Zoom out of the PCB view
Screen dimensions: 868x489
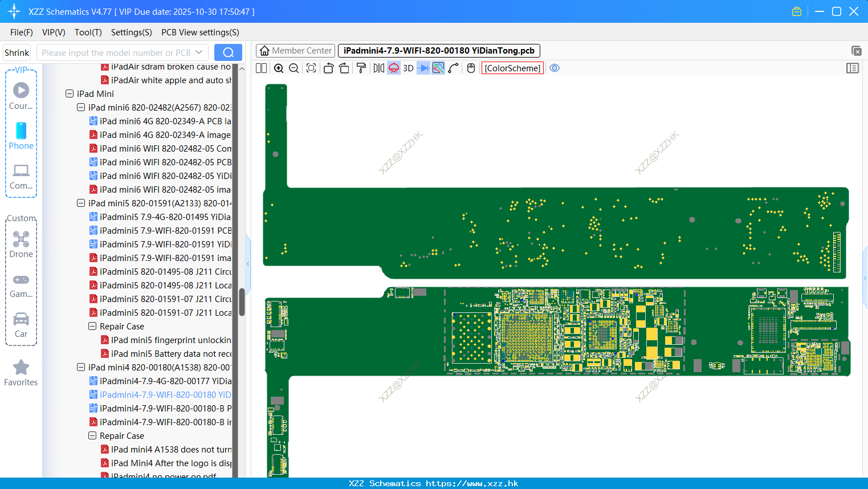pyautogui.click(x=294, y=68)
